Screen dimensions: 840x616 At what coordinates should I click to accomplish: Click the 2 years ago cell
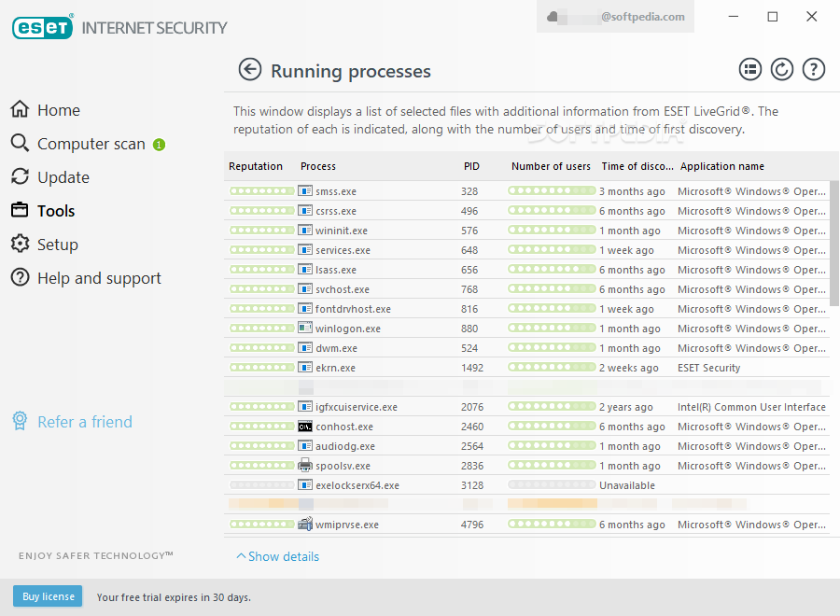(x=625, y=407)
